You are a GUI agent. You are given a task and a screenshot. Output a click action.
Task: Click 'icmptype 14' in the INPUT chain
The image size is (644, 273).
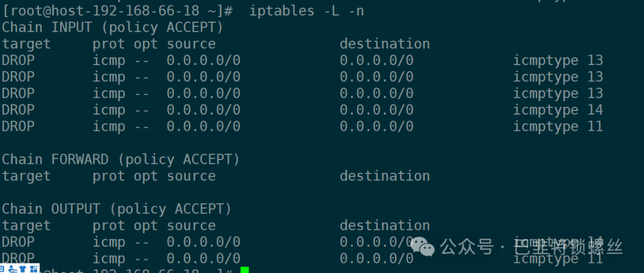pyautogui.click(x=558, y=110)
